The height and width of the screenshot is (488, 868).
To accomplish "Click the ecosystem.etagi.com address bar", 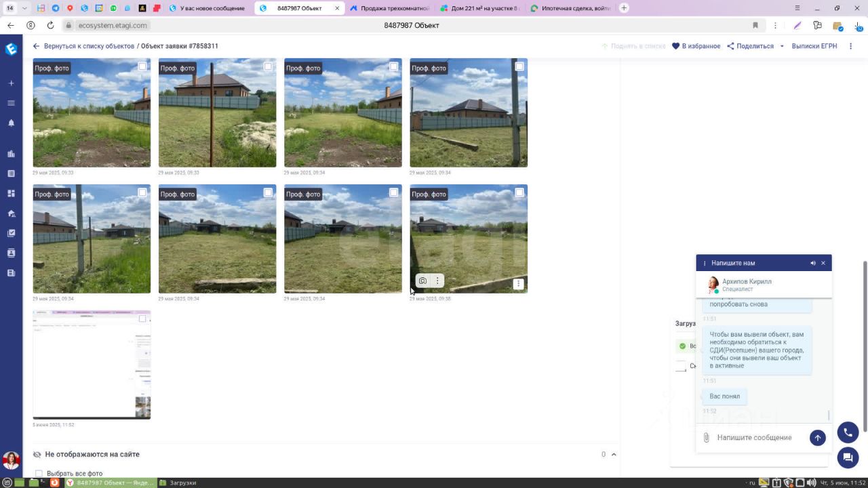I will (x=112, y=25).
